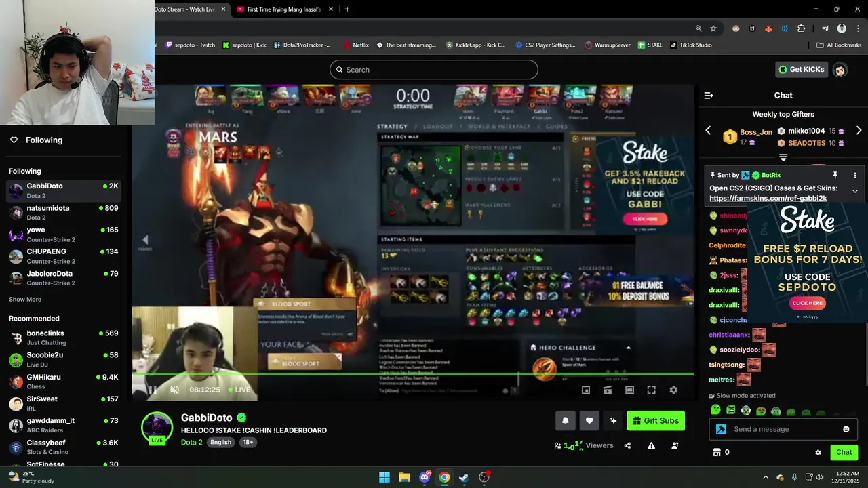Open pinned message options menu
868x488 pixels.
pyautogui.click(x=854, y=175)
